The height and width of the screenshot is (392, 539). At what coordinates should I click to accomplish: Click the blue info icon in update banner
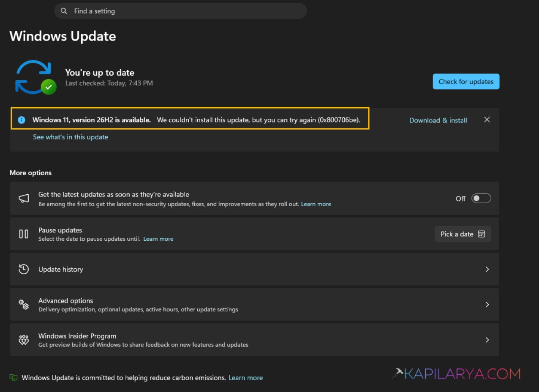(x=22, y=120)
